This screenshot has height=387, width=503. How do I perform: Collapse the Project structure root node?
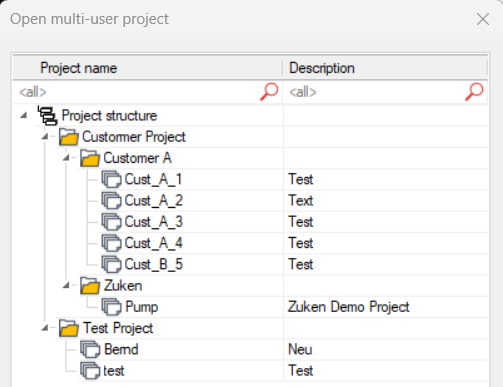point(23,116)
